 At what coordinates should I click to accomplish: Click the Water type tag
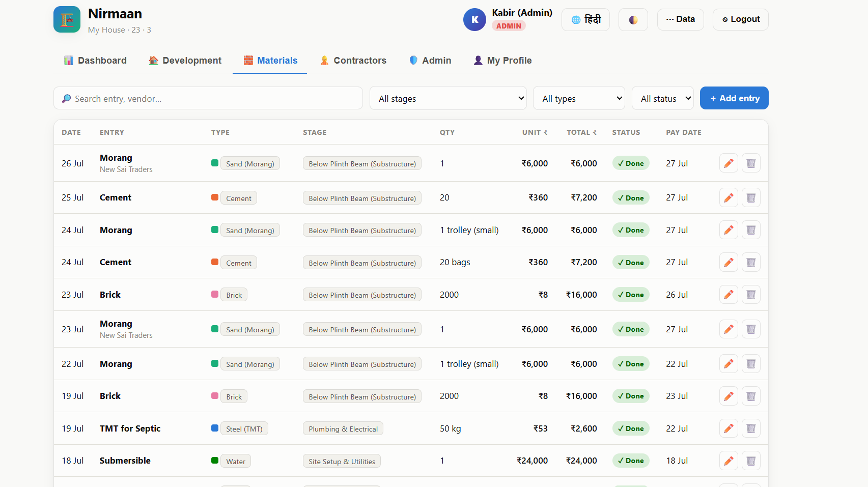(236, 462)
